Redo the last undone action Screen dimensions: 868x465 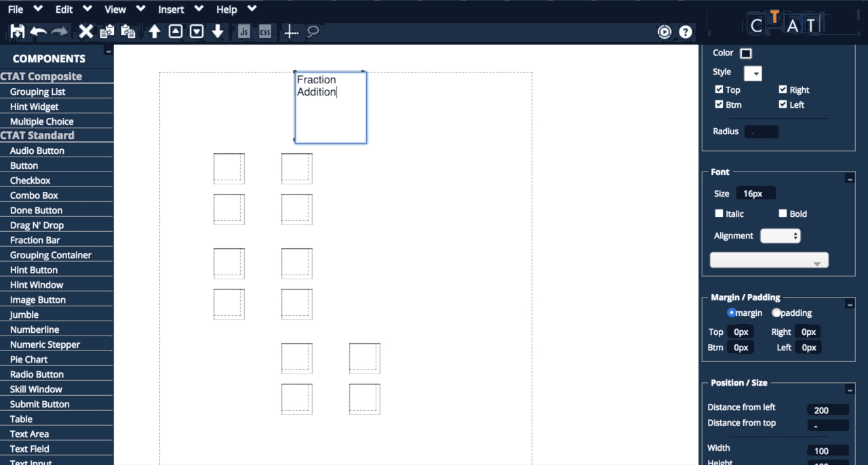(x=60, y=31)
